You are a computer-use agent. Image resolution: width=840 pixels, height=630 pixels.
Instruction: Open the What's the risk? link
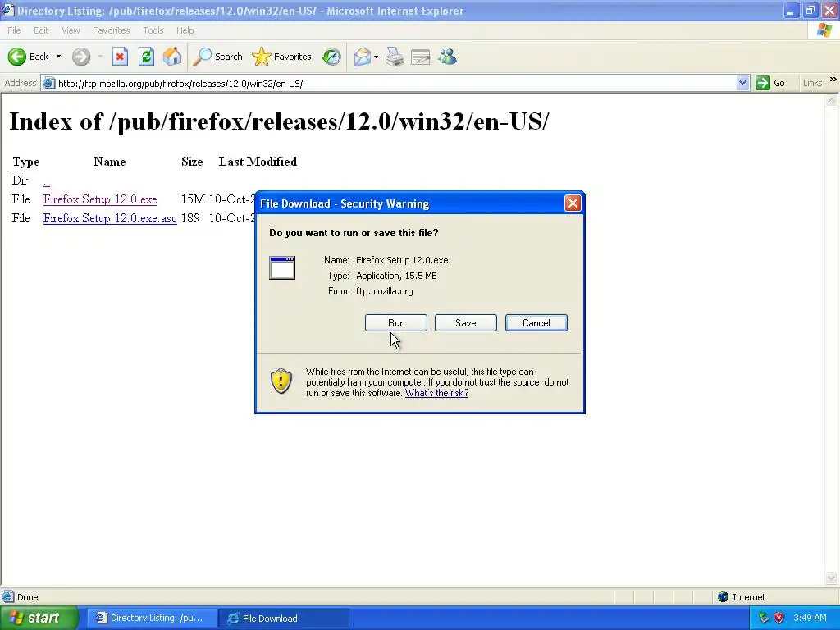tap(436, 393)
